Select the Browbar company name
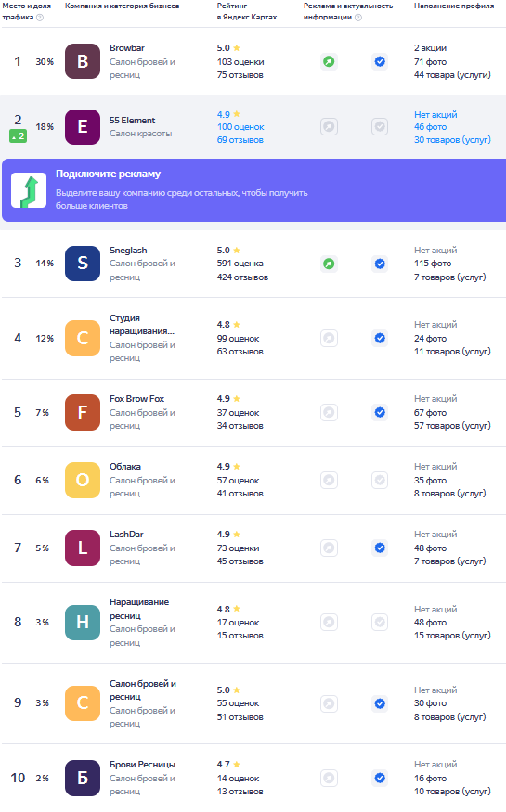 [127, 47]
